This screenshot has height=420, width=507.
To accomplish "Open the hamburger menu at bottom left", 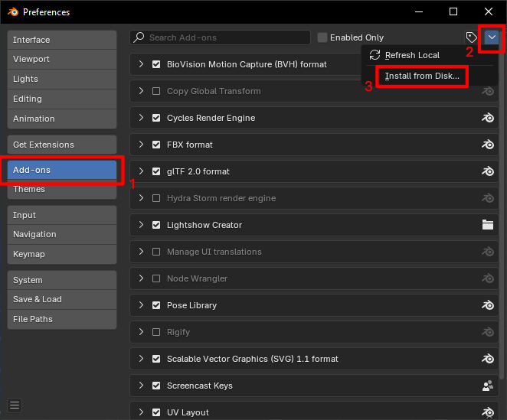I will (15, 405).
